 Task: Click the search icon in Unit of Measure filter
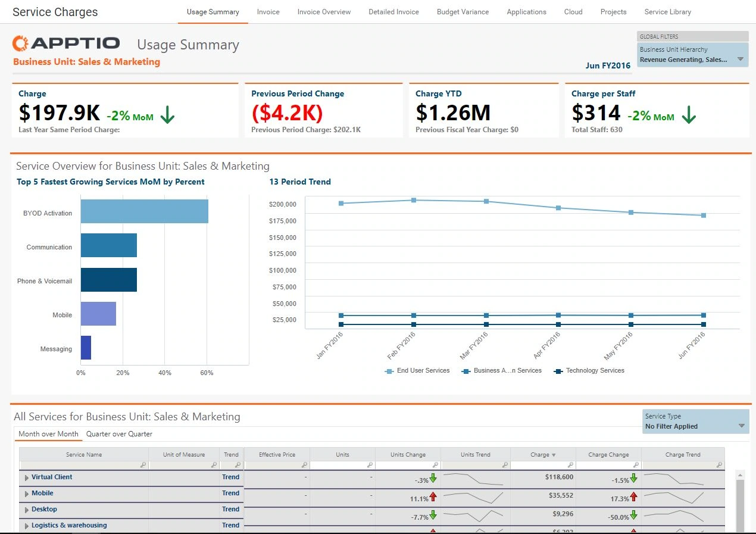pyautogui.click(x=214, y=465)
